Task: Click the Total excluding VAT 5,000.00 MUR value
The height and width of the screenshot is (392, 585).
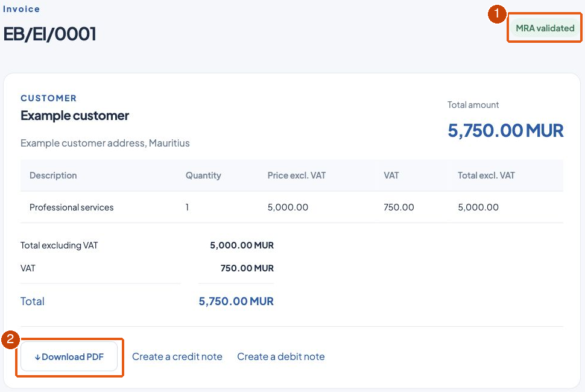Action: click(242, 245)
